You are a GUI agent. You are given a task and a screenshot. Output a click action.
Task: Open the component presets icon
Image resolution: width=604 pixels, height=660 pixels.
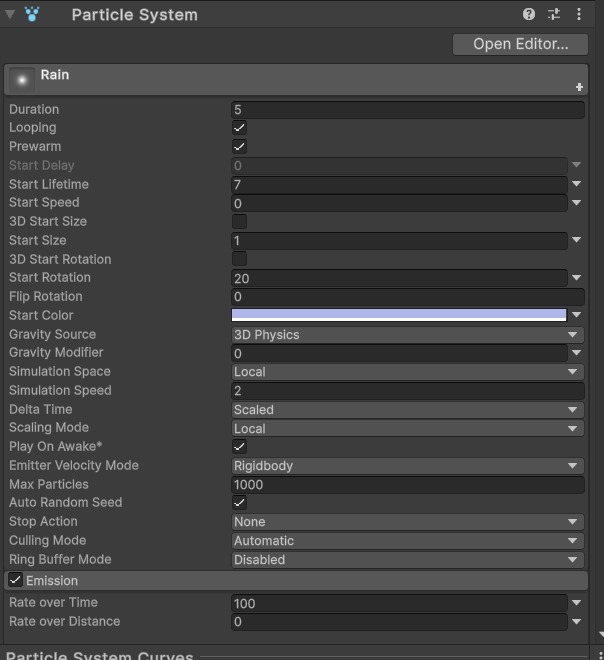click(x=554, y=14)
